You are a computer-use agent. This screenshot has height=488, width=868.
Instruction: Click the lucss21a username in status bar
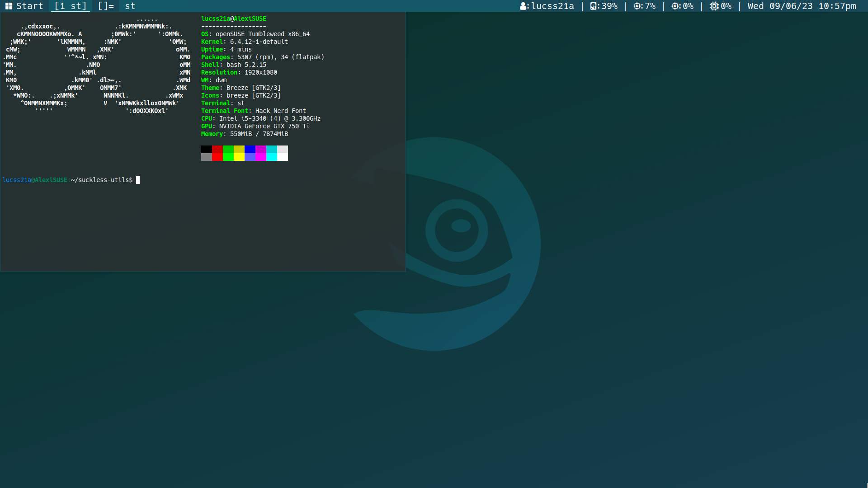tap(552, 6)
